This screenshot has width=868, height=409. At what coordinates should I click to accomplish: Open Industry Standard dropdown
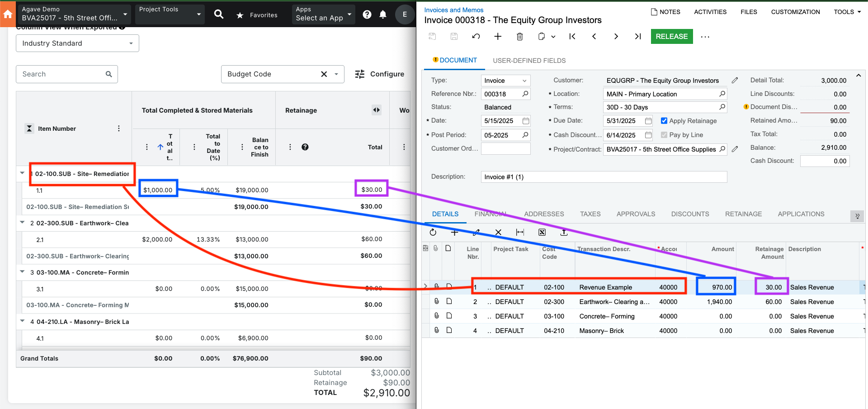click(77, 43)
